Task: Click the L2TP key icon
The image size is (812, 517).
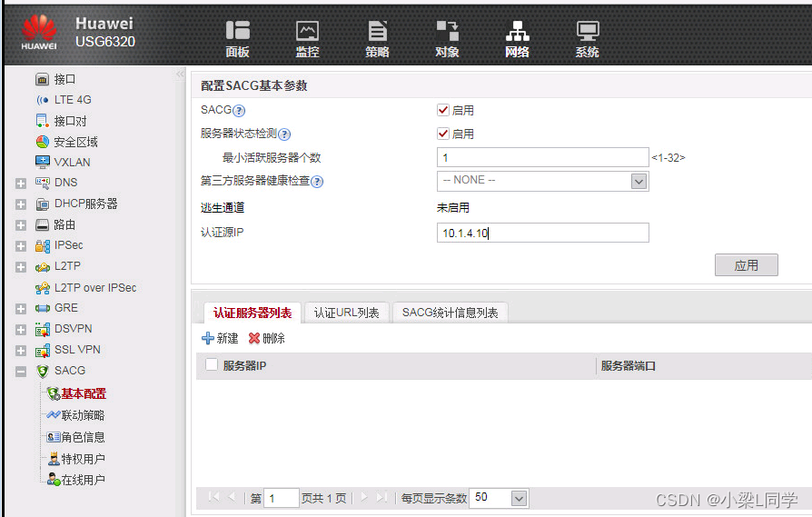Action: pyautogui.click(x=42, y=267)
